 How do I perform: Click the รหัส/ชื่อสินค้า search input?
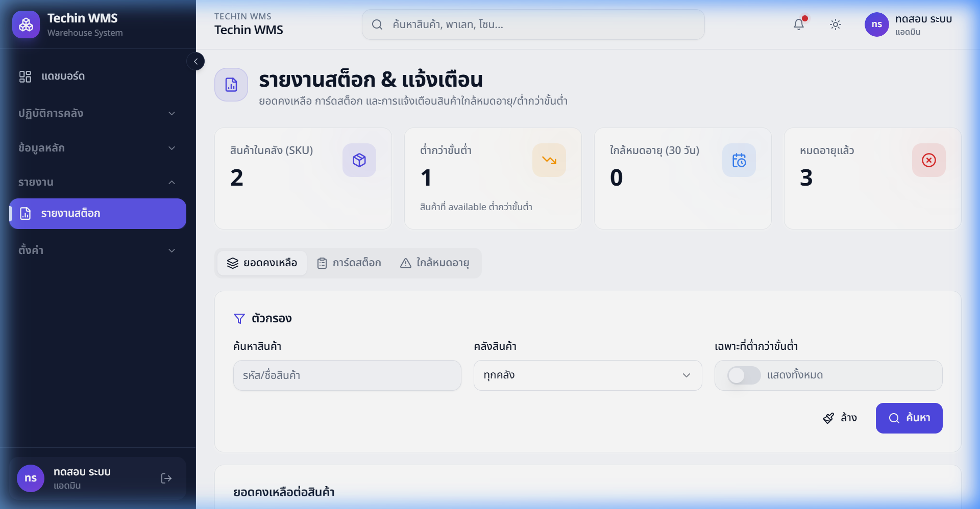(x=347, y=375)
